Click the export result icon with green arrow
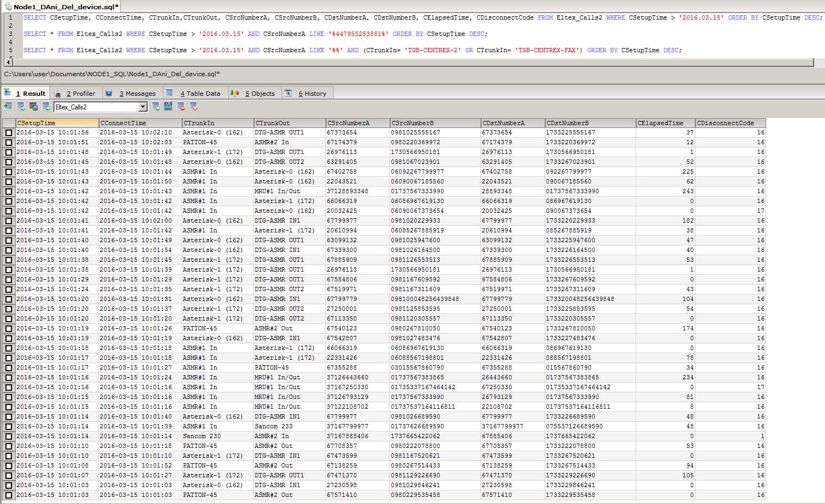 tap(8, 107)
